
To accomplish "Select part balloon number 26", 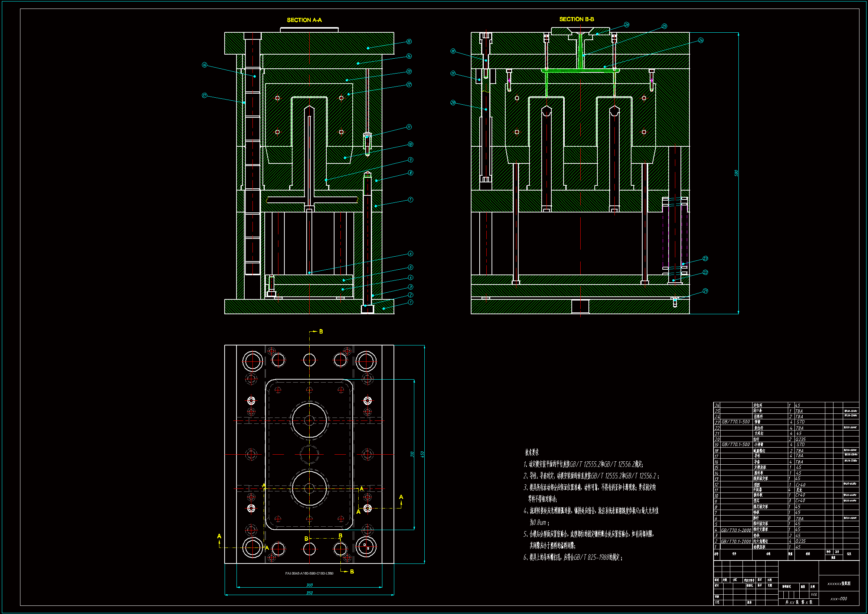I will (626, 25).
